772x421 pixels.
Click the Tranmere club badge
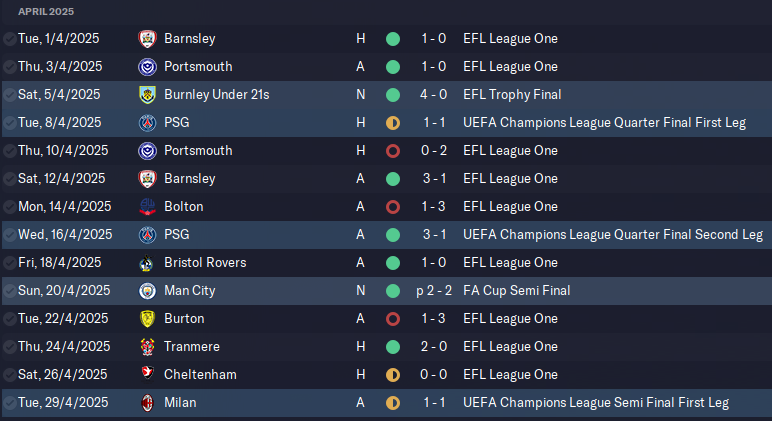point(148,347)
